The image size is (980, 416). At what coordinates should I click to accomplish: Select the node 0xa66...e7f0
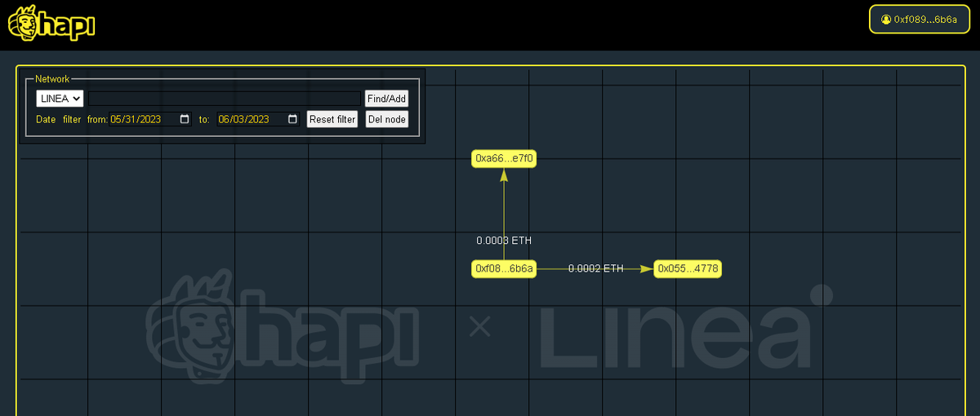(504, 158)
